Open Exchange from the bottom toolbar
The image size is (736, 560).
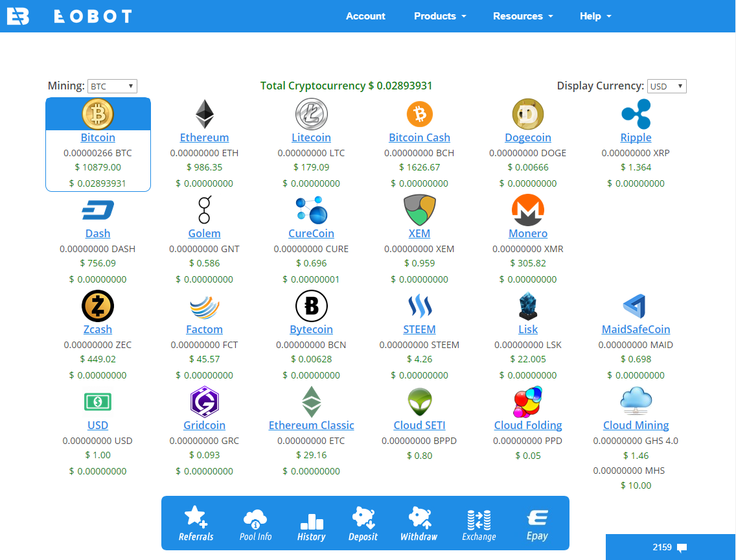[x=479, y=525]
